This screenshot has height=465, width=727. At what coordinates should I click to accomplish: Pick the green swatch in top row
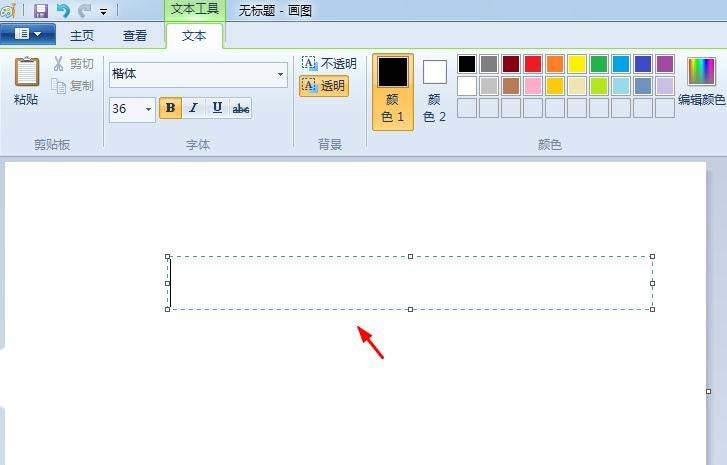pyautogui.click(x=599, y=64)
